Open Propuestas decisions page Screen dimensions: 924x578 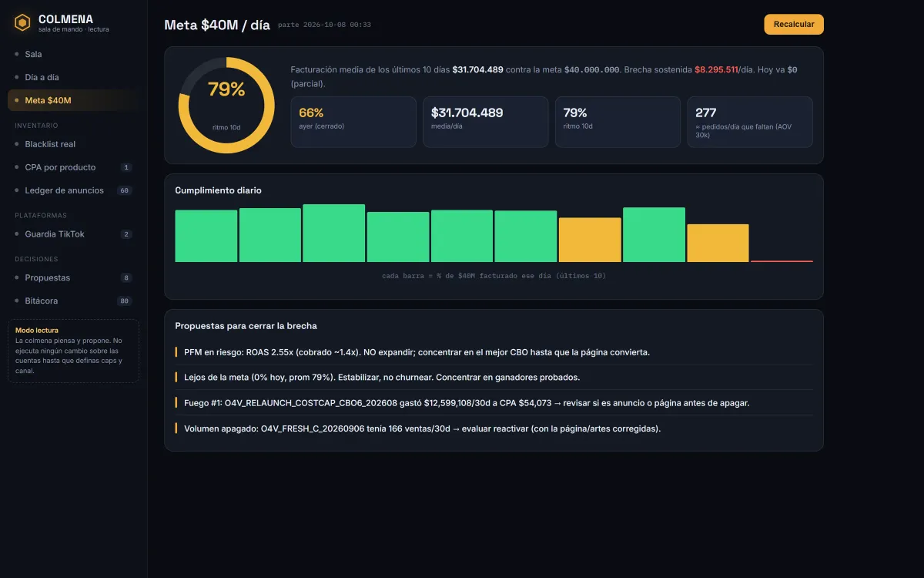(73, 277)
